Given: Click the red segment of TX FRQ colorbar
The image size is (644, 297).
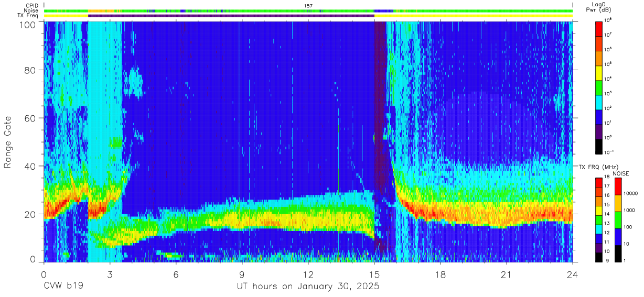Looking at the screenshot, I should (x=599, y=183).
